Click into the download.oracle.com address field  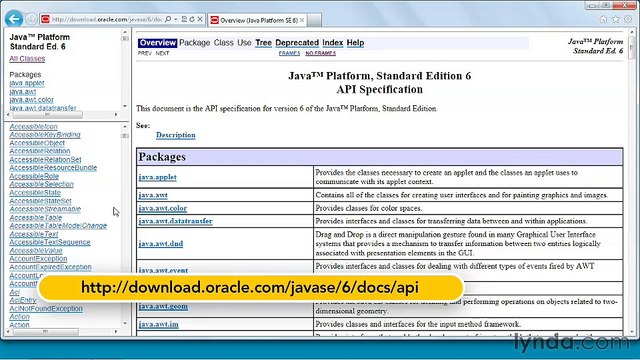[107, 19]
